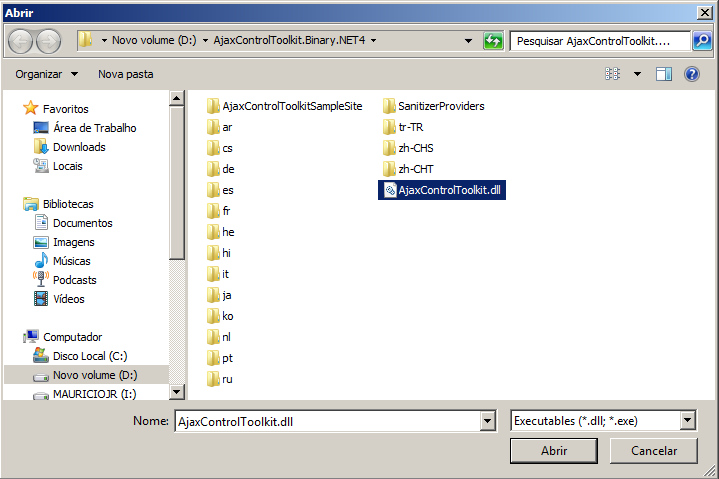The width and height of the screenshot is (719, 479).
Task: Open Locais in the sidebar
Action: (x=58, y=166)
